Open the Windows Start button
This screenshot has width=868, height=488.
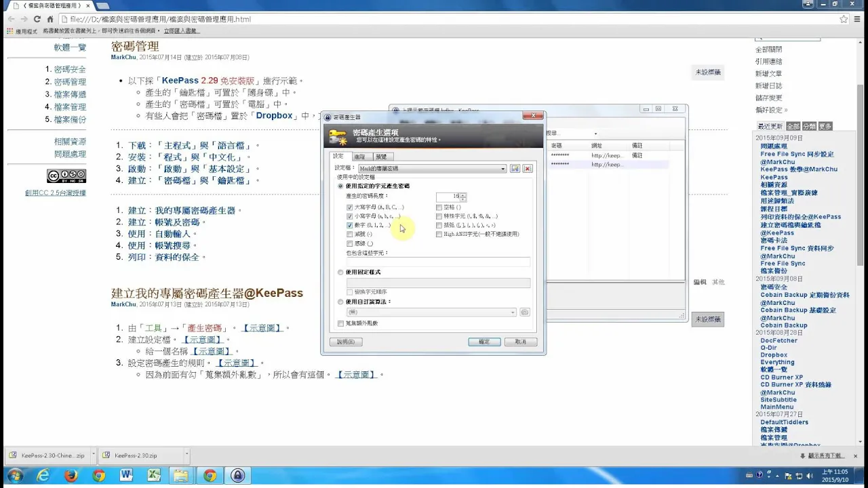[x=14, y=475]
